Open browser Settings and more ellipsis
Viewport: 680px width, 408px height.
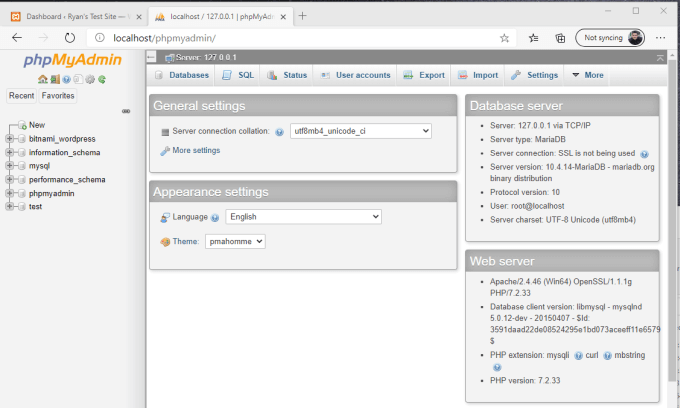[x=660, y=38]
